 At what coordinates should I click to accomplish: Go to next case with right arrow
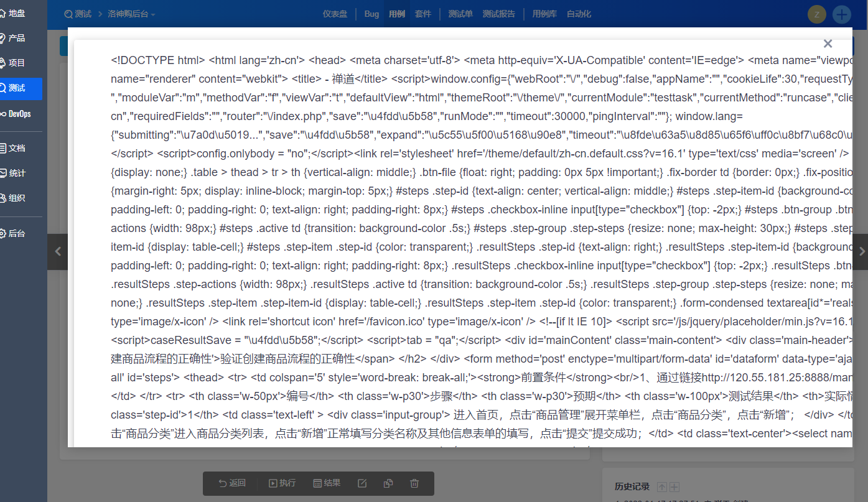[861, 252]
